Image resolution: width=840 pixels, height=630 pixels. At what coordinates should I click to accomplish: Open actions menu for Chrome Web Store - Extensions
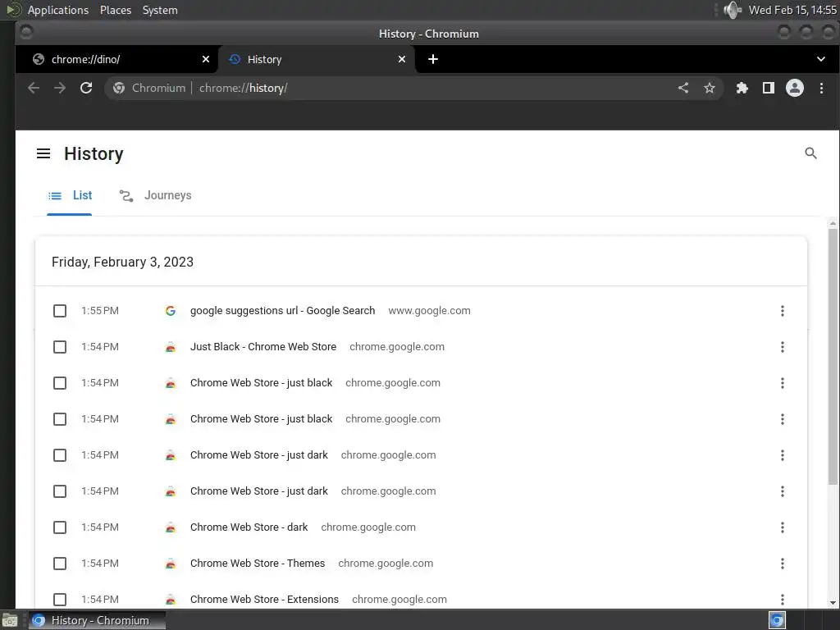(x=782, y=600)
